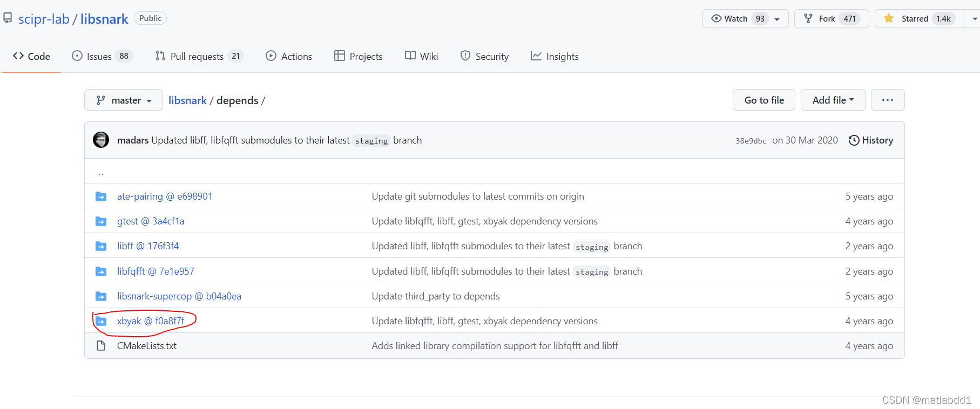Open the Pull requests tab
Screen dimensions: 980x409
(x=199, y=56)
